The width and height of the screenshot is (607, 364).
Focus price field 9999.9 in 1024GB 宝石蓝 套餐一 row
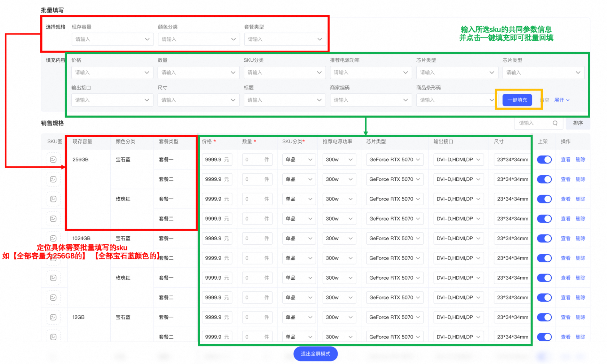(x=217, y=238)
